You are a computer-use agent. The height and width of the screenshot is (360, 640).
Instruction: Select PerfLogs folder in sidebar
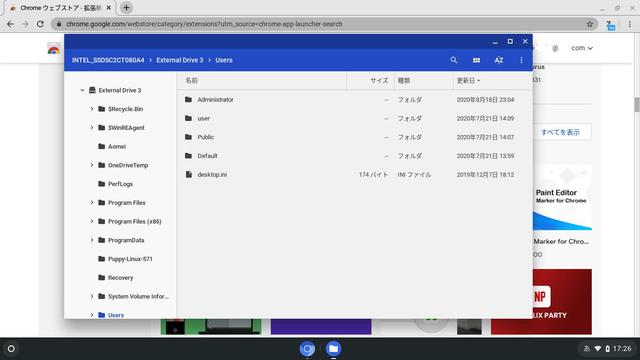tap(120, 184)
